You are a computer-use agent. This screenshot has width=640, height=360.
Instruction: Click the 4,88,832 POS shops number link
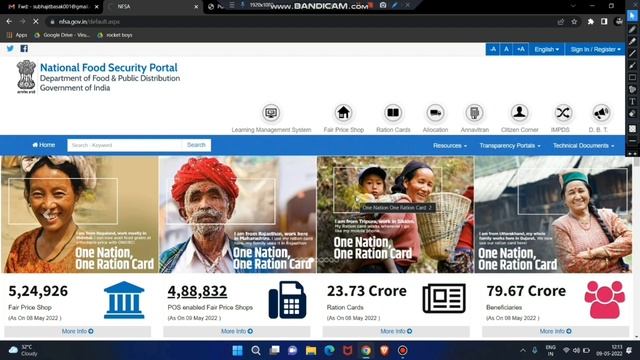197,291
